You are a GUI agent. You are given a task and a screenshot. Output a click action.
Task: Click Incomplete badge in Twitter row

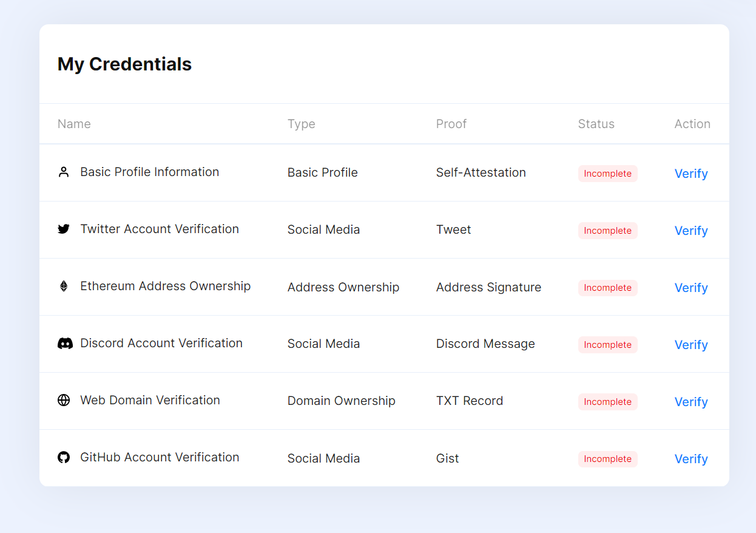coord(607,231)
